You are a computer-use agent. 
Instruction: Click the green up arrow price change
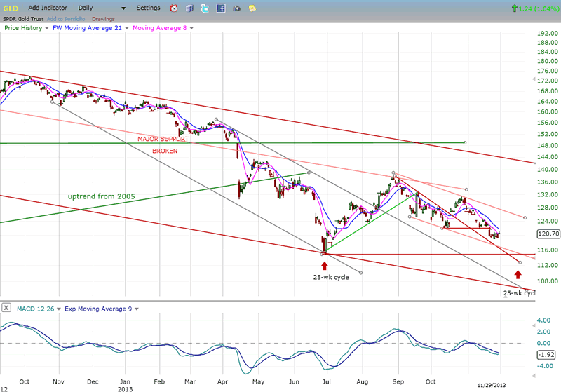point(516,8)
